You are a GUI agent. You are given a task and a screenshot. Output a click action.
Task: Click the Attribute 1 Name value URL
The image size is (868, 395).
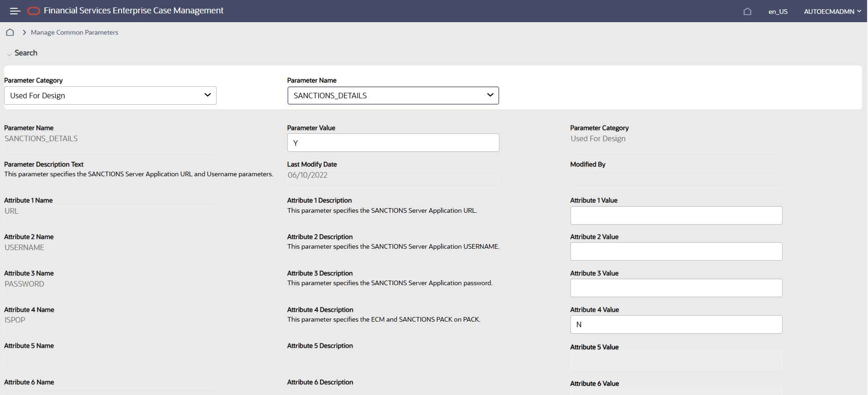point(12,211)
